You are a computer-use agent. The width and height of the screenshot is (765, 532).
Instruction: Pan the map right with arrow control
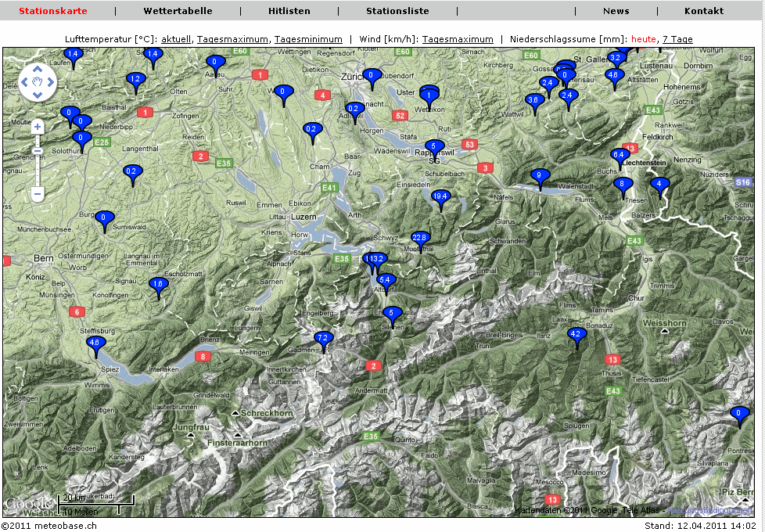50,81
